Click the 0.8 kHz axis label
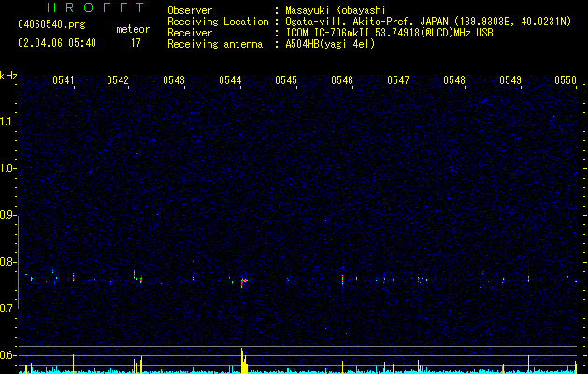Viewport: 588px width, 374px height. pos(7,262)
